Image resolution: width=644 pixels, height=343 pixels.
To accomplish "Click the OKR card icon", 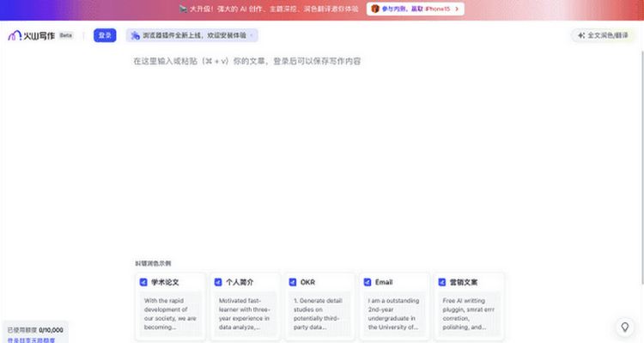I will (x=293, y=282).
